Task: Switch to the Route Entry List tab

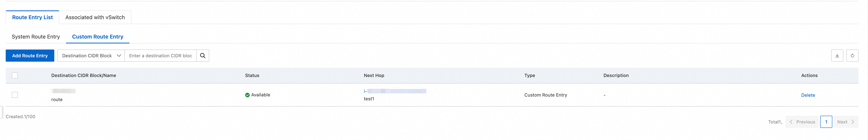Action: 32,17
